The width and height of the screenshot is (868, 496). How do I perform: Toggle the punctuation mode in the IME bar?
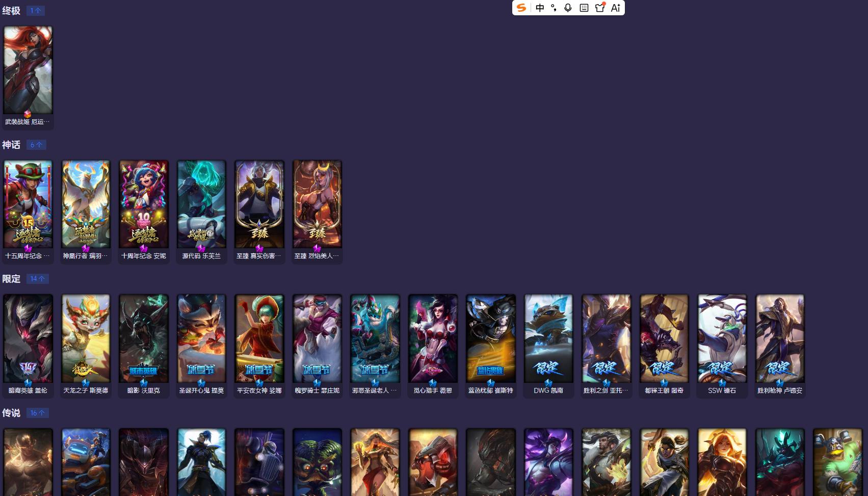click(554, 8)
